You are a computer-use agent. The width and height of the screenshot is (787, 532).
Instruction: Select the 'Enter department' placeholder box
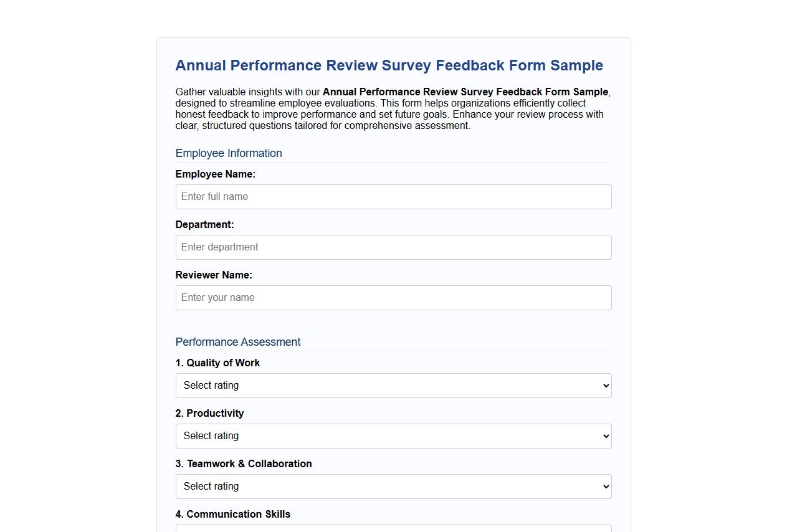(219, 247)
